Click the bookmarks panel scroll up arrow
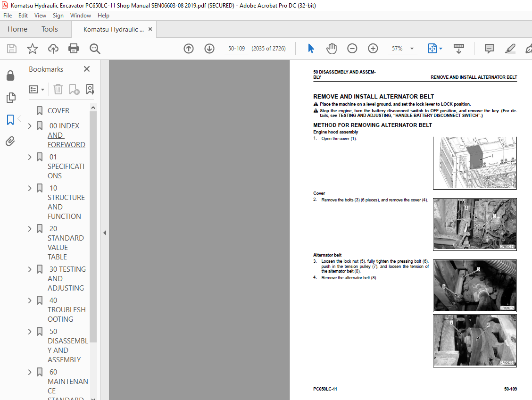 [93, 108]
